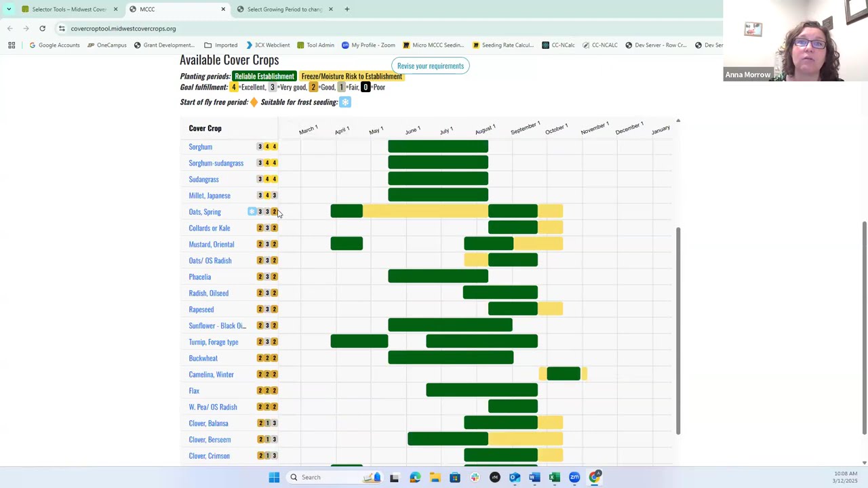868x488 pixels.
Task: Open the Rapeseed crop link
Action: (x=201, y=309)
